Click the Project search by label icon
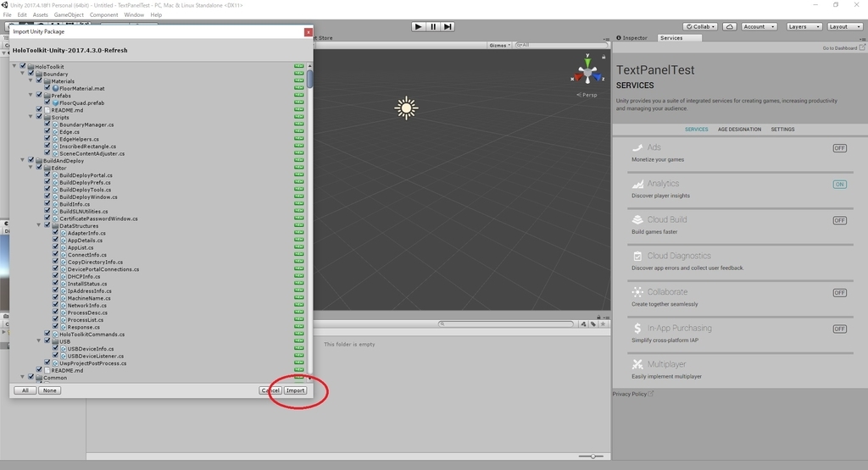 (x=593, y=324)
